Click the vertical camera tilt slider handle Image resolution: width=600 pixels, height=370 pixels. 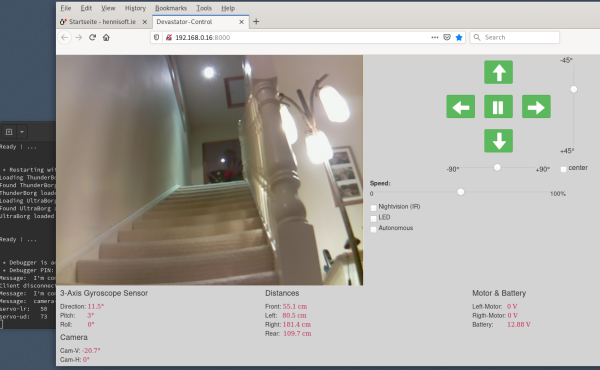(x=574, y=90)
